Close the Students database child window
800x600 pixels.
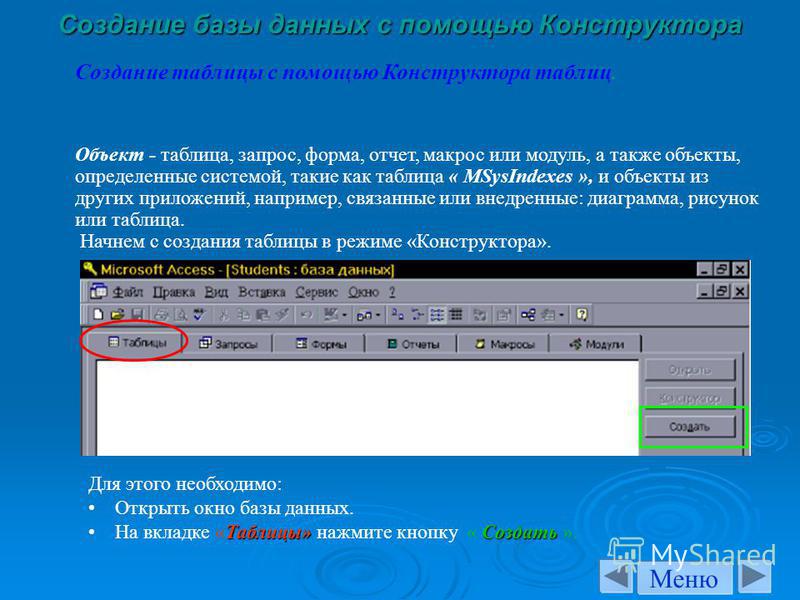click(740, 291)
